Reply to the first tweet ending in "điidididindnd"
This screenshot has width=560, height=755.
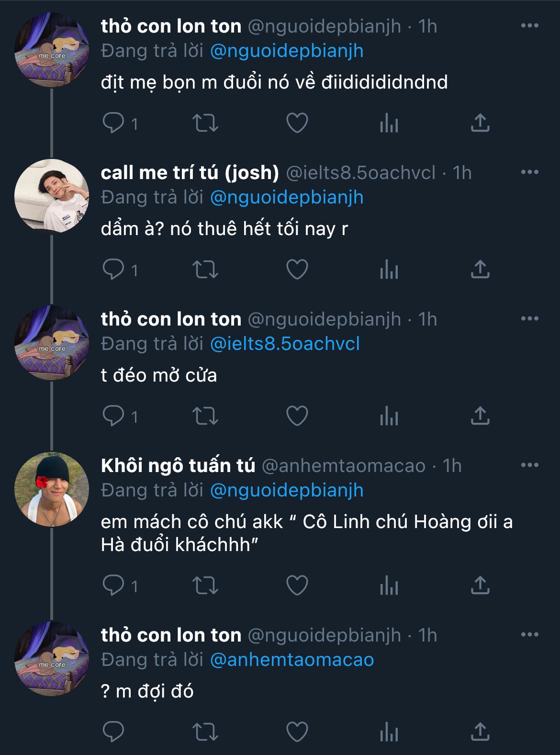coord(114,123)
